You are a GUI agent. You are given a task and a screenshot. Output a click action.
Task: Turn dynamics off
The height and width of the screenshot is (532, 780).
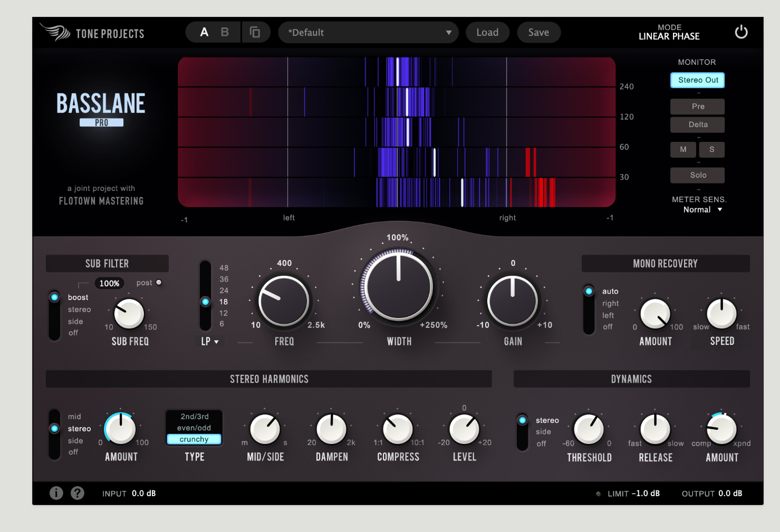(x=541, y=444)
